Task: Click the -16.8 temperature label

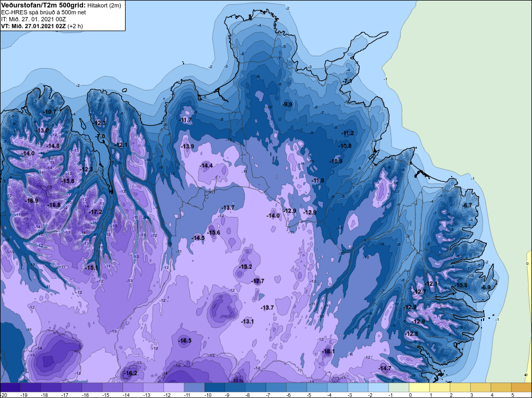Action: pyautogui.click(x=54, y=205)
